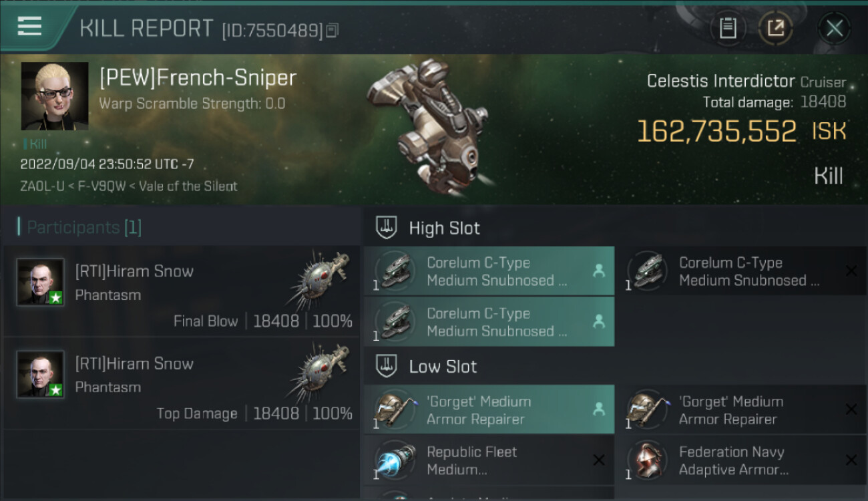Image resolution: width=868 pixels, height=501 pixels.
Task: Open the hamburger menu
Action: [30, 27]
